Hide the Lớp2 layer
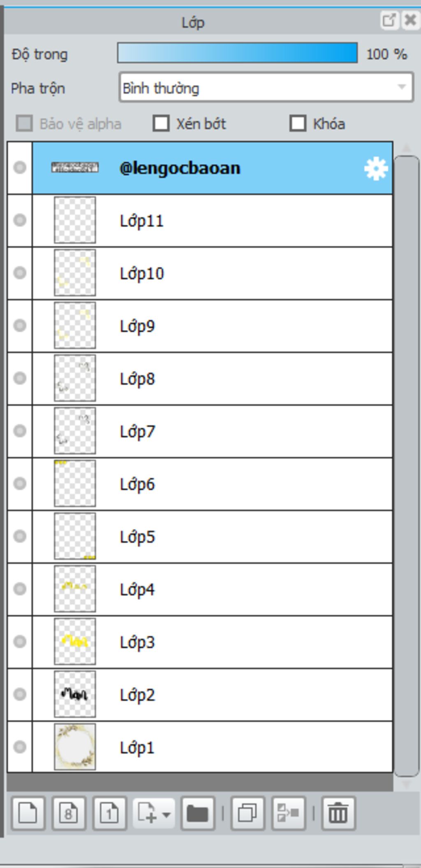Viewport: 421px width, 868px height. click(20, 694)
